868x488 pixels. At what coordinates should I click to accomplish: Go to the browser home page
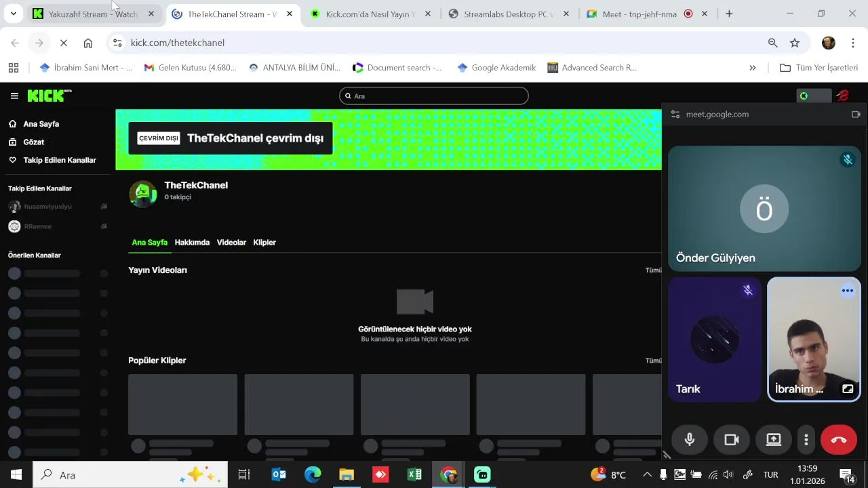pos(88,43)
